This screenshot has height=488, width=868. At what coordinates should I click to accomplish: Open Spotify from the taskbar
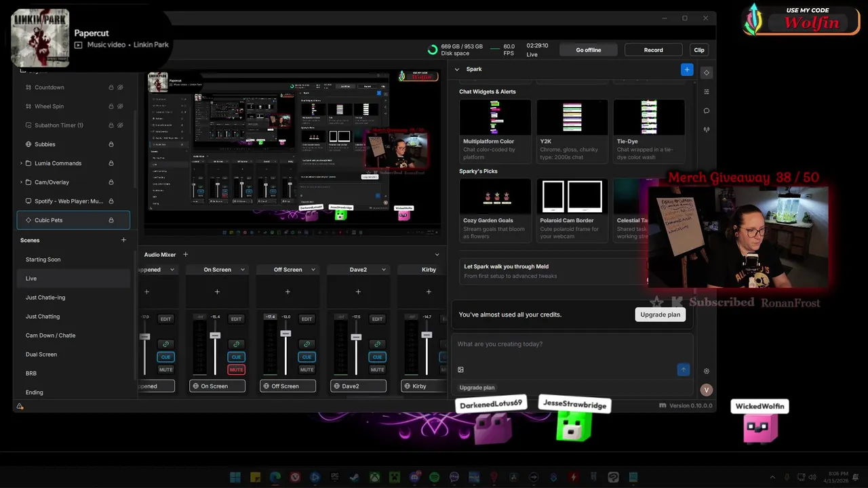(435, 477)
